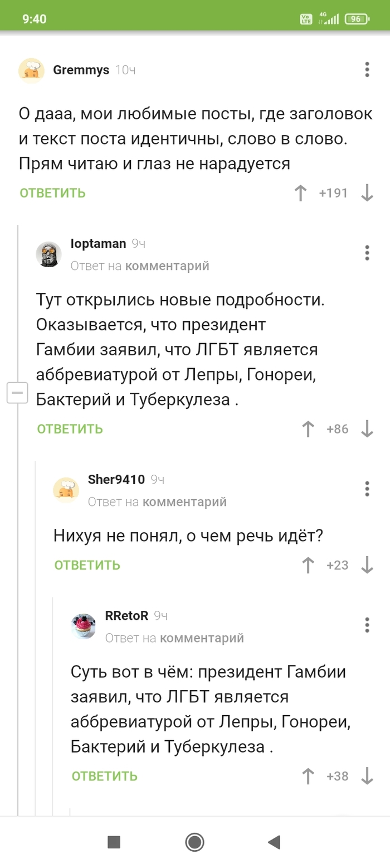Open Gremmys's user profile name
390x868 pixels.
pyautogui.click(x=81, y=70)
